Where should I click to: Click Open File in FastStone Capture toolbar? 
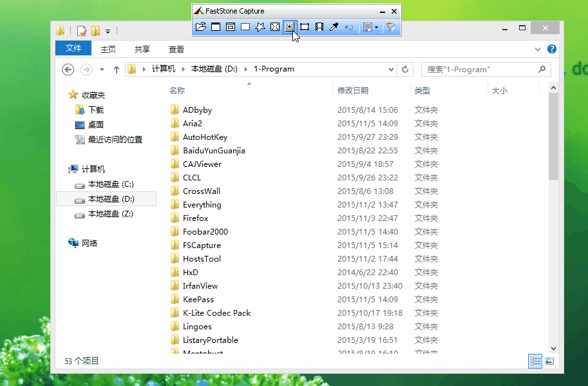coord(200,27)
